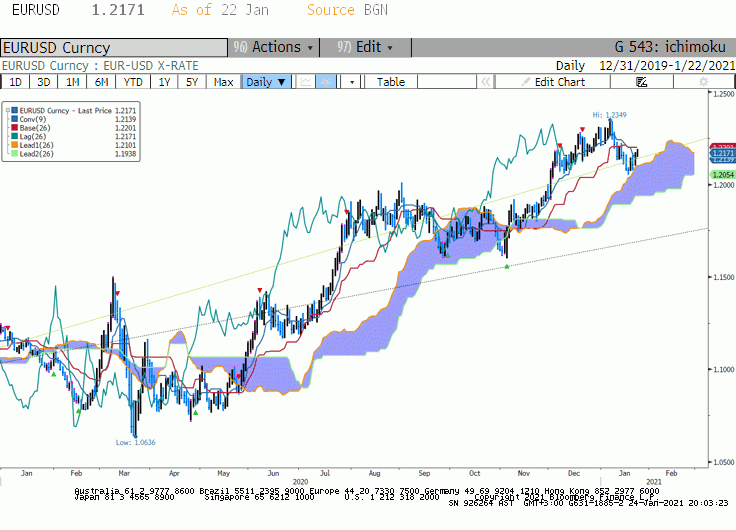
Task: Select the 6M time range
Action: pyautogui.click(x=101, y=82)
